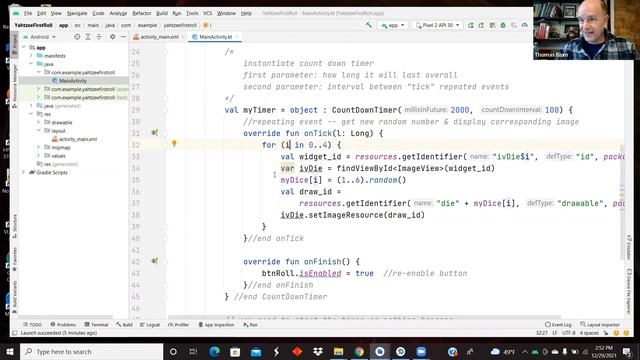Hide the Project panel with minus icon
Screen dimensions: 640x360
click(x=123, y=37)
